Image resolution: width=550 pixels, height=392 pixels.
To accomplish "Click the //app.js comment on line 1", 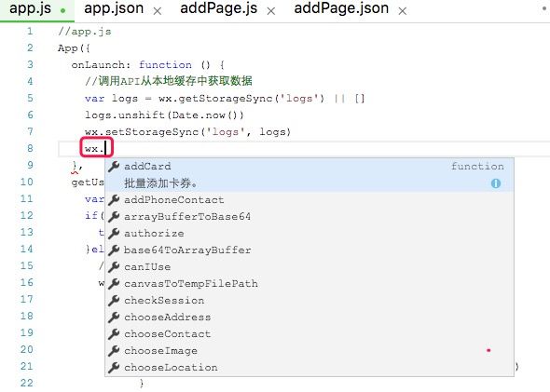I will 85,32.
